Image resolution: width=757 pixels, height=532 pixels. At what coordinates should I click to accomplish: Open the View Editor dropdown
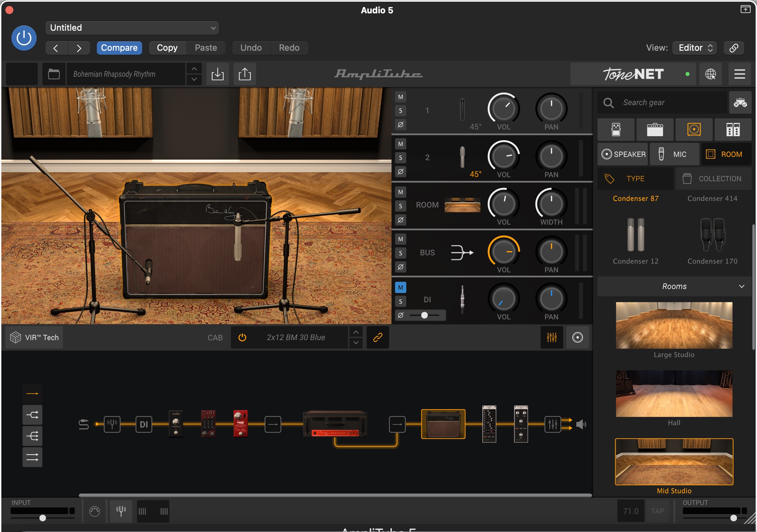point(695,48)
